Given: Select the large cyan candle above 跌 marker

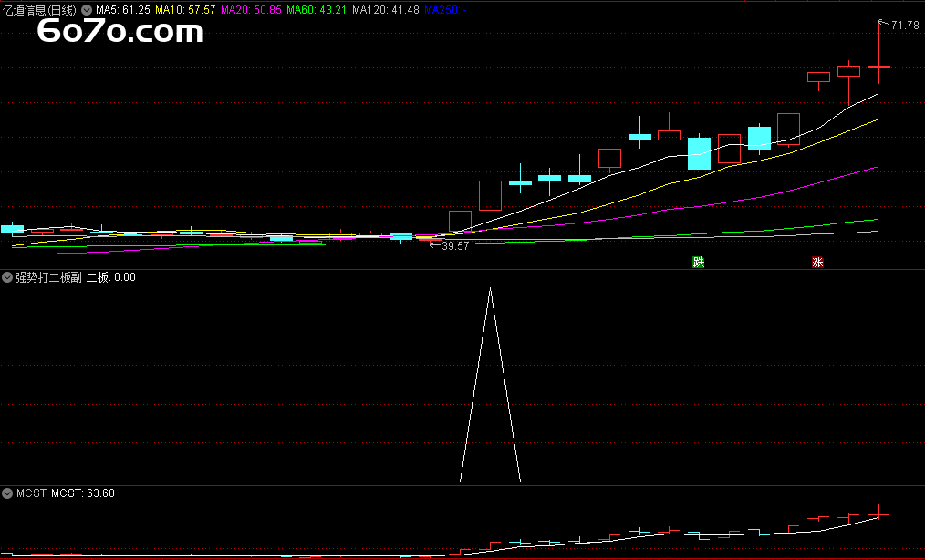Looking at the screenshot, I should 699,153.
